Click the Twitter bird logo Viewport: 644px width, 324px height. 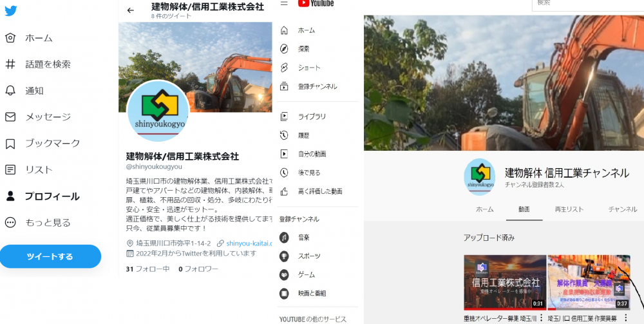(x=11, y=11)
